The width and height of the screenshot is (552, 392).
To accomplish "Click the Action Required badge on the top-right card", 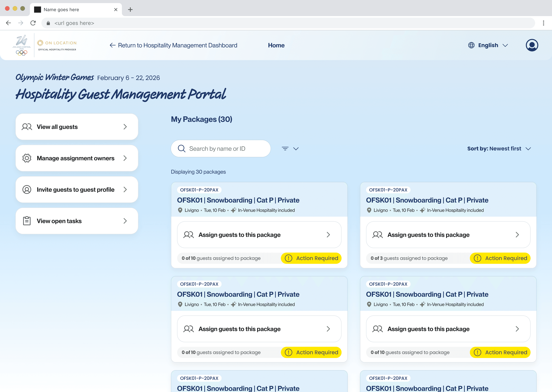I will click(x=500, y=258).
